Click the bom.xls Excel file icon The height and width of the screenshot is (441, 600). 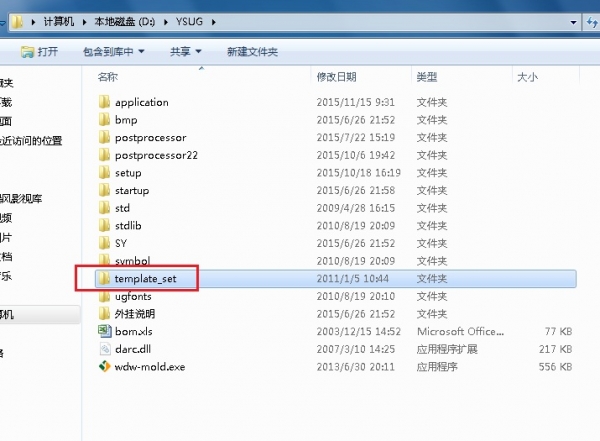pyautogui.click(x=104, y=331)
